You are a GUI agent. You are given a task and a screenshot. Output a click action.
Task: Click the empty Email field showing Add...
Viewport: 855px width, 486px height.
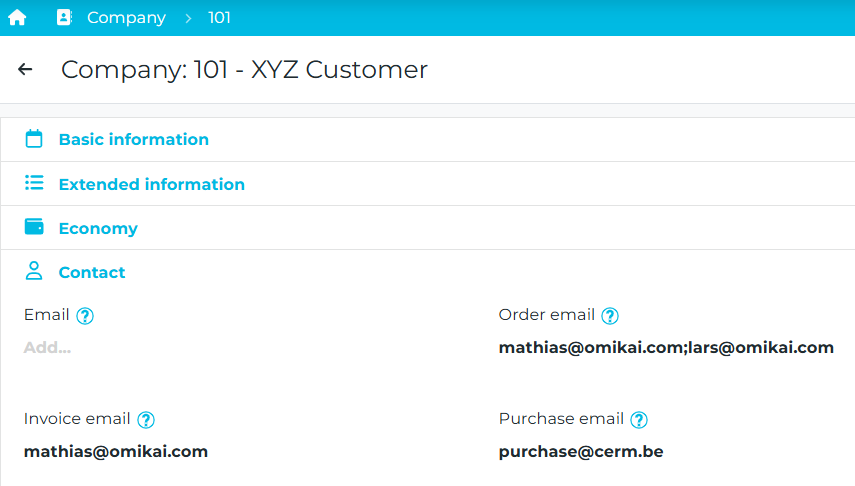tap(48, 348)
